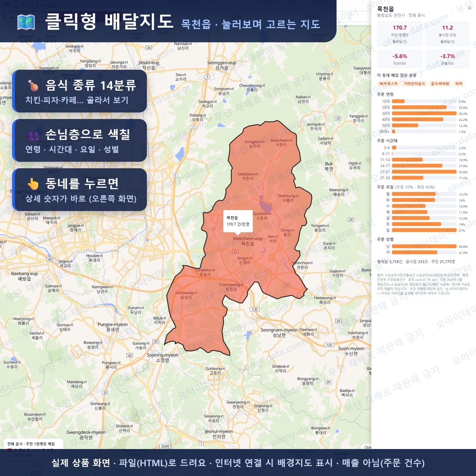This screenshot has width=476, height=476.
Task: Click the Baebang-eup 배방읍 map label
Action: pyautogui.click(x=25, y=276)
